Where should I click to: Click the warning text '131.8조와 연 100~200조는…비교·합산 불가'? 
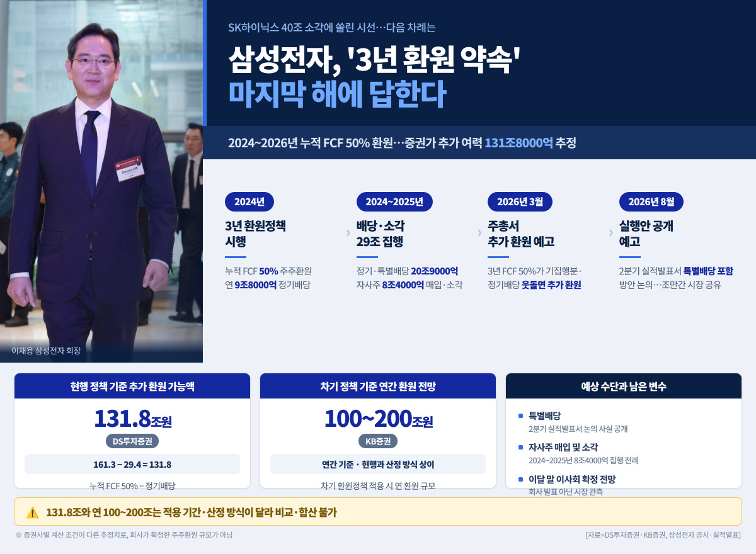192,512
